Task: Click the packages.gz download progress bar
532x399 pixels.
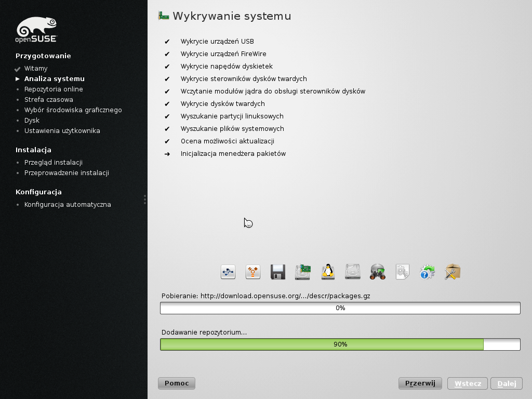Action: [340, 308]
